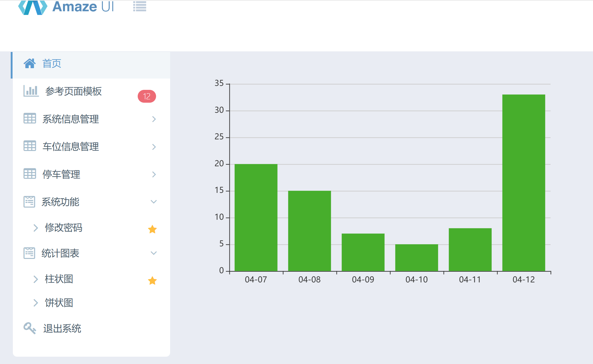Click the star icon beside 修改密码
The height and width of the screenshot is (364, 593).
click(152, 229)
